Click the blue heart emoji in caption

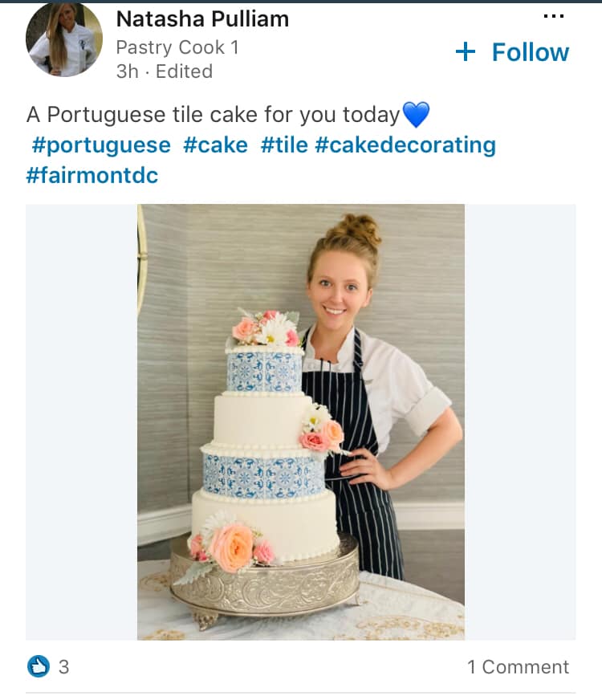pyautogui.click(x=416, y=115)
